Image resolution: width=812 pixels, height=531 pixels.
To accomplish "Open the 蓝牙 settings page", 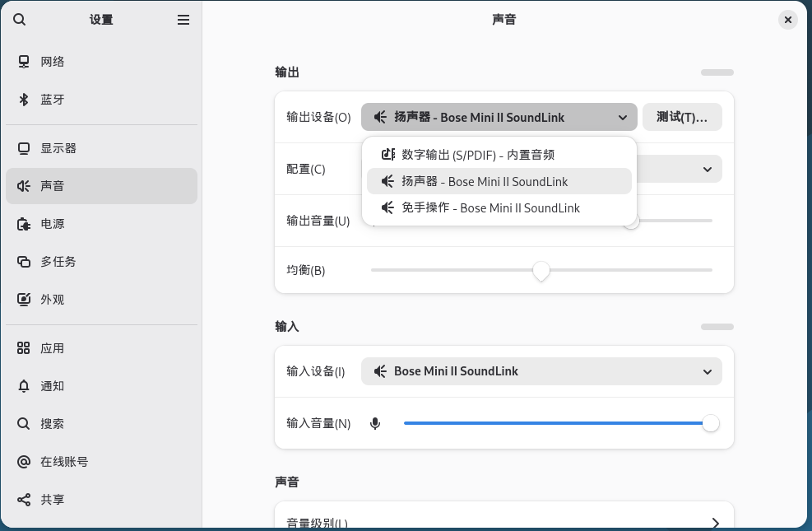I will point(101,100).
